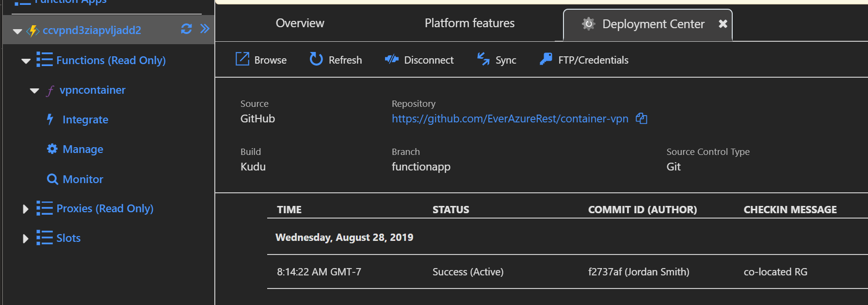Click the STATUS column header

pos(450,209)
